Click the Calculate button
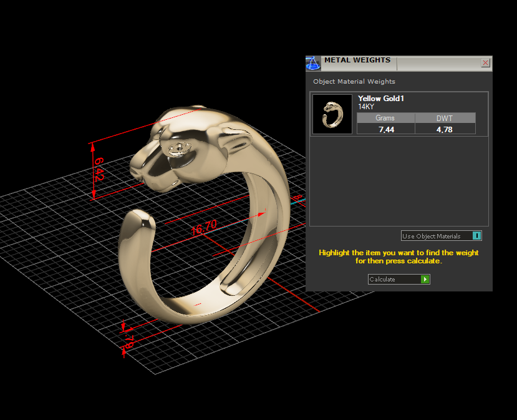The width and height of the screenshot is (517, 420). click(399, 279)
